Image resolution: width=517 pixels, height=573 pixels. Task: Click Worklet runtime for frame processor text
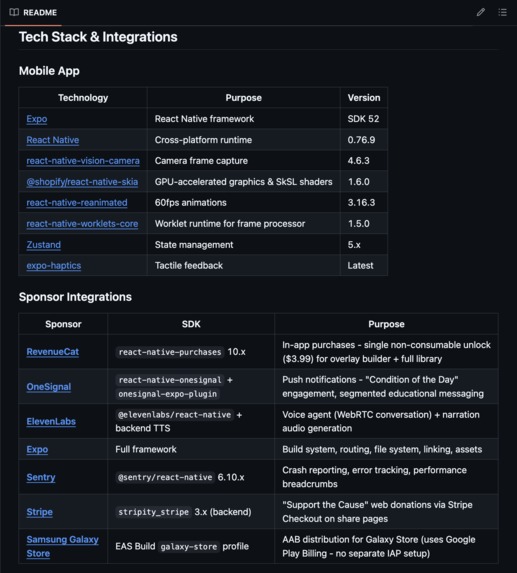tap(230, 224)
